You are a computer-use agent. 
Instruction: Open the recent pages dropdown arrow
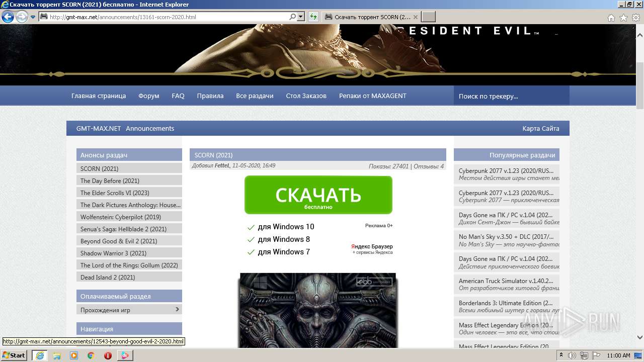[x=33, y=17]
